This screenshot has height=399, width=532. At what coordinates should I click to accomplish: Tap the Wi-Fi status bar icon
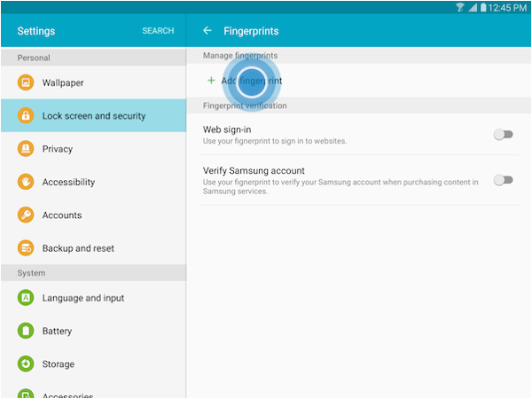coord(460,7)
